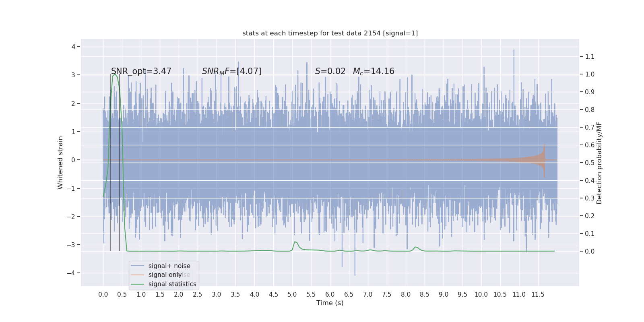Click left y-axis tick label 2
This screenshot has height=322, width=644.
74,103
